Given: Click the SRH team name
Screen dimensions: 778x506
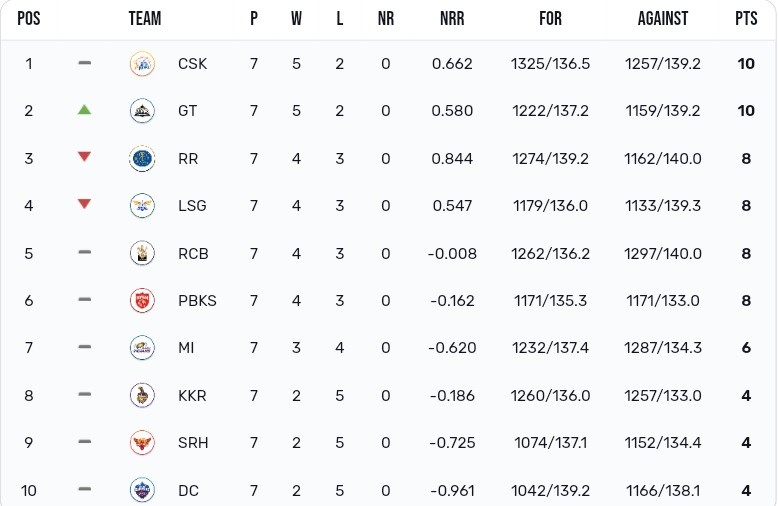Looking at the screenshot, I should click(193, 442).
